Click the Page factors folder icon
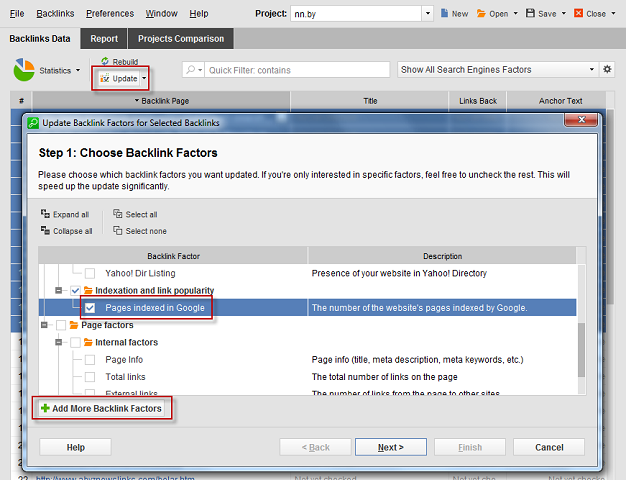This screenshot has width=626, height=480. (x=74, y=325)
